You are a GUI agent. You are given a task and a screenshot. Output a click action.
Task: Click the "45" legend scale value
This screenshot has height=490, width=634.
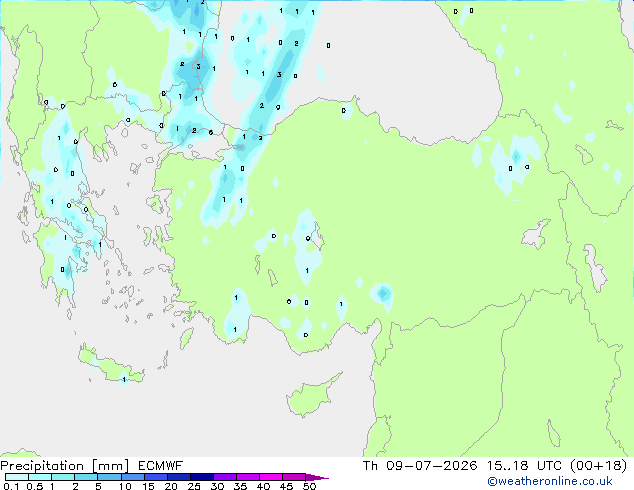point(286,486)
